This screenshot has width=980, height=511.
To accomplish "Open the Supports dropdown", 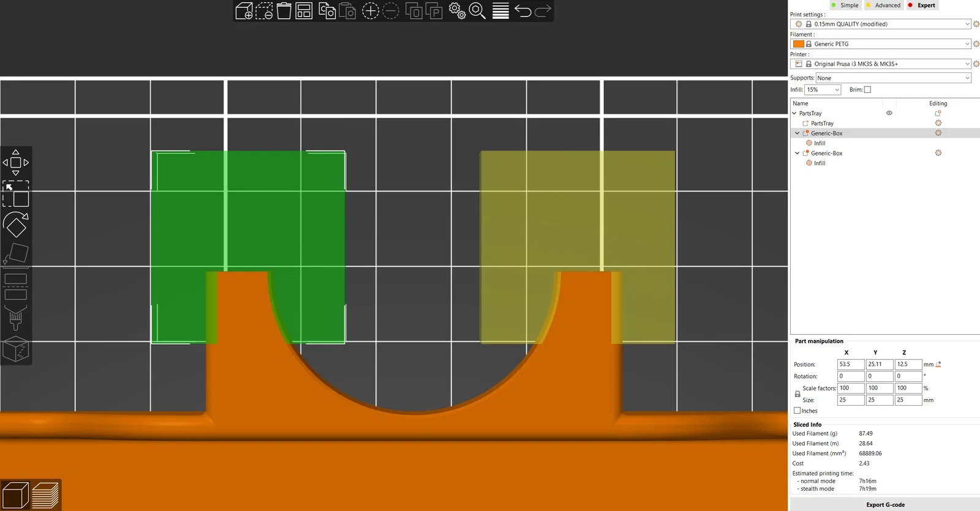I will click(894, 78).
